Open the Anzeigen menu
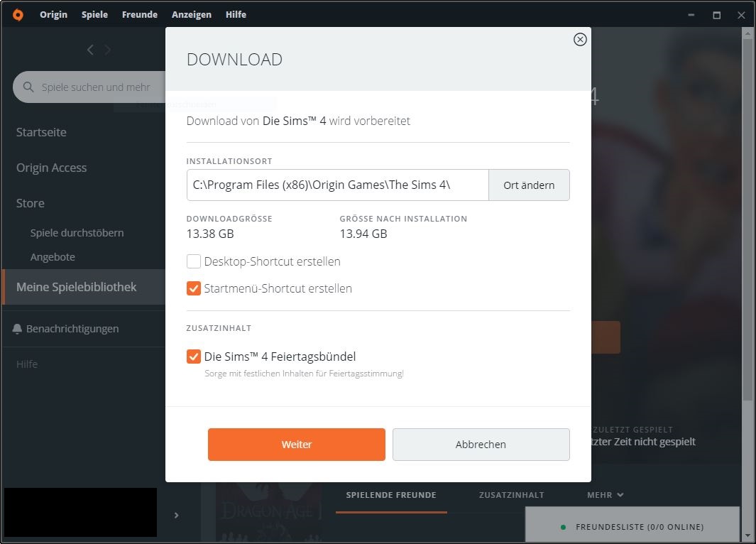This screenshot has width=756, height=544. 192,14
